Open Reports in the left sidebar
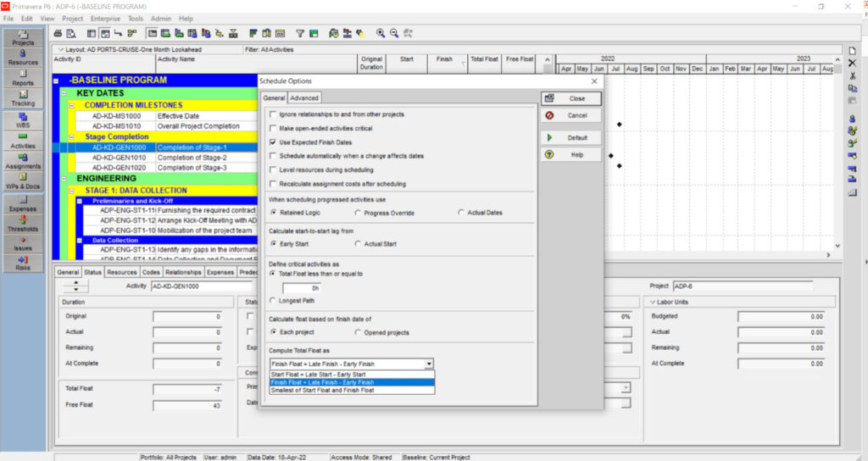 click(x=23, y=78)
